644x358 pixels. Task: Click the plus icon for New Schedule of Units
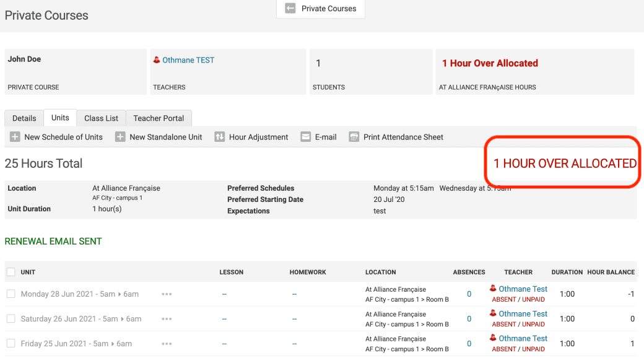click(15, 137)
